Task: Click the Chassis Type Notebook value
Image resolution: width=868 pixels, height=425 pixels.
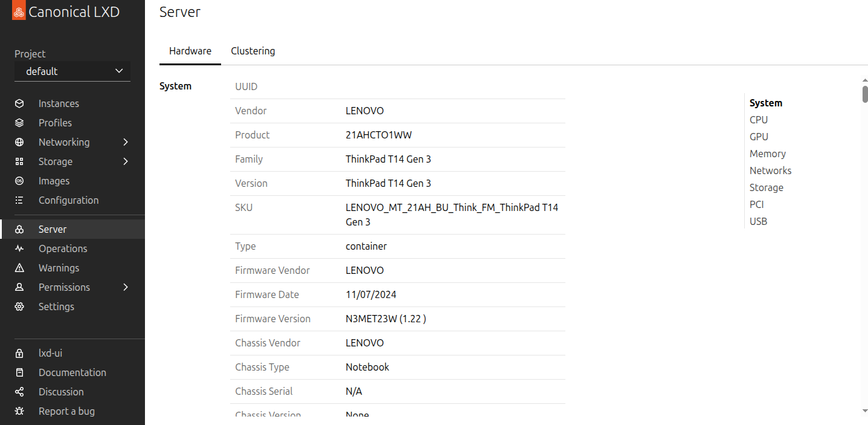Action: click(x=367, y=367)
